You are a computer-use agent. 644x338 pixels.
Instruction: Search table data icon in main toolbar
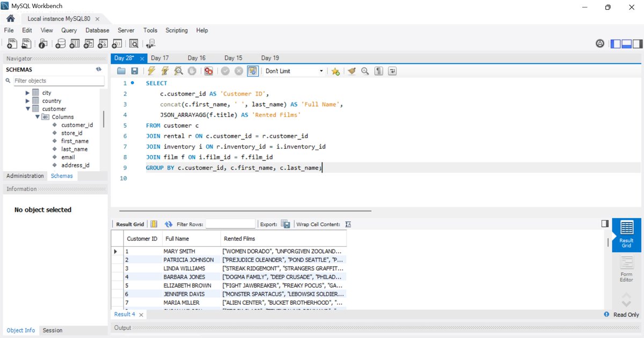click(134, 44)
